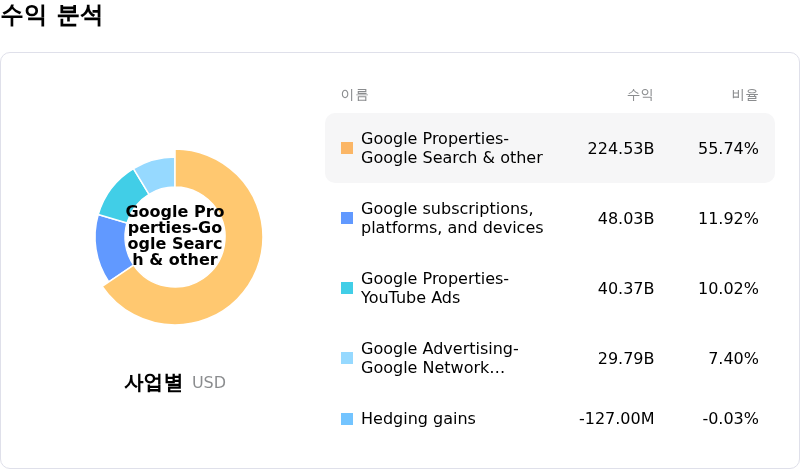Sort by the 비율 column header
This screenshot has height=469, width=800.
pyautogui.click(x=744, y=95)
